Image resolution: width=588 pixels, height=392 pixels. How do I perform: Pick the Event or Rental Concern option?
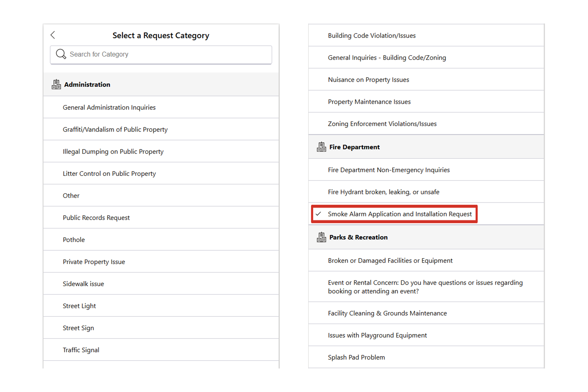click(x=425, y=287)
